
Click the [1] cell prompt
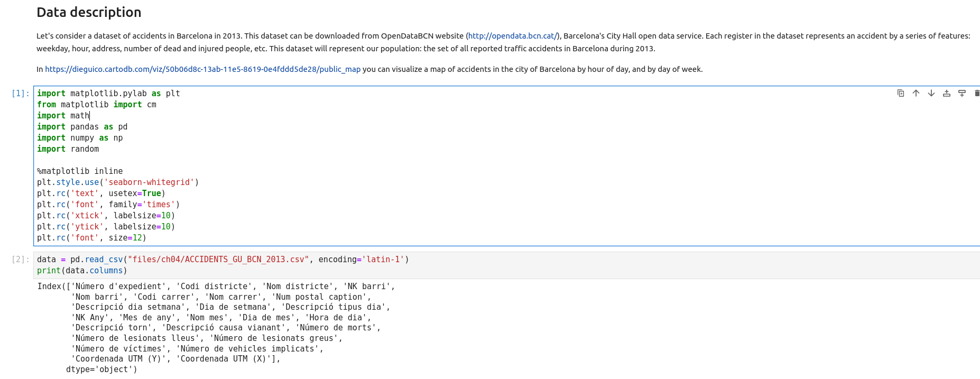(x=21, y=94)
